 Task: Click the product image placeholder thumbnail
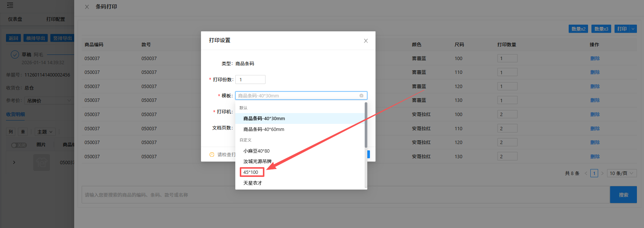pyautogui.click(x=41, y=162)
